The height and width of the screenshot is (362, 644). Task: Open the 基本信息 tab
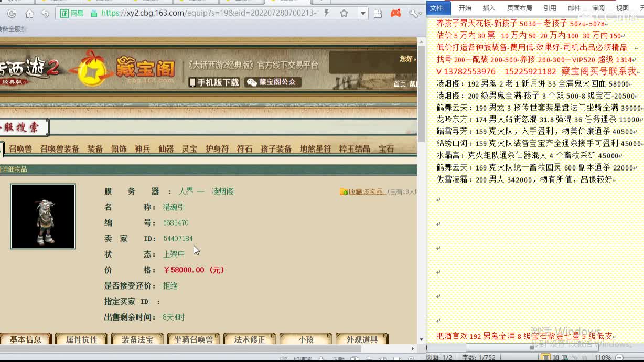[x=26, y=339]
